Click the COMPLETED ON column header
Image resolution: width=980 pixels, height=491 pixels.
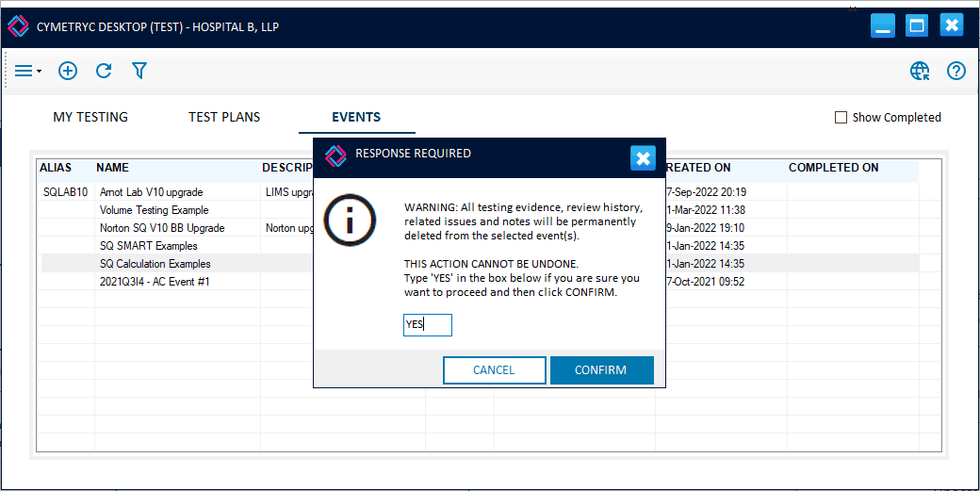point(834,168)
